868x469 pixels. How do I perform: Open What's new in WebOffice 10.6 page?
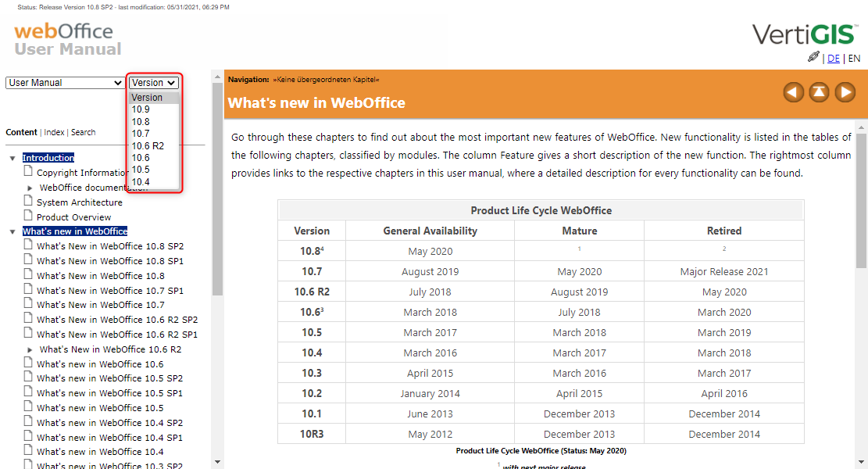click(x=100, y=363)
